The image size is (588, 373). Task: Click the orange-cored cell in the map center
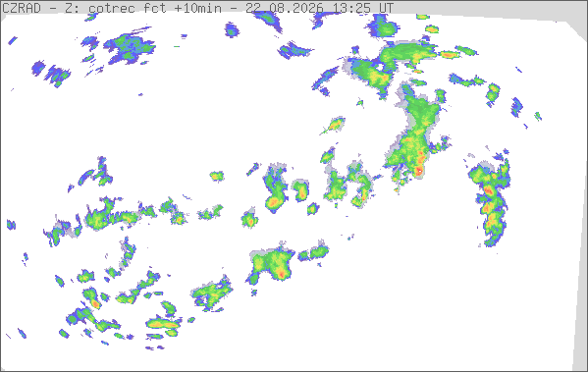273,203
